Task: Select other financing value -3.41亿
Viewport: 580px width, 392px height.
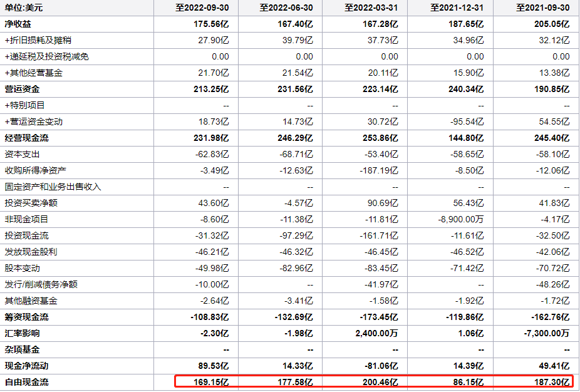Action: tap(299, 301)
